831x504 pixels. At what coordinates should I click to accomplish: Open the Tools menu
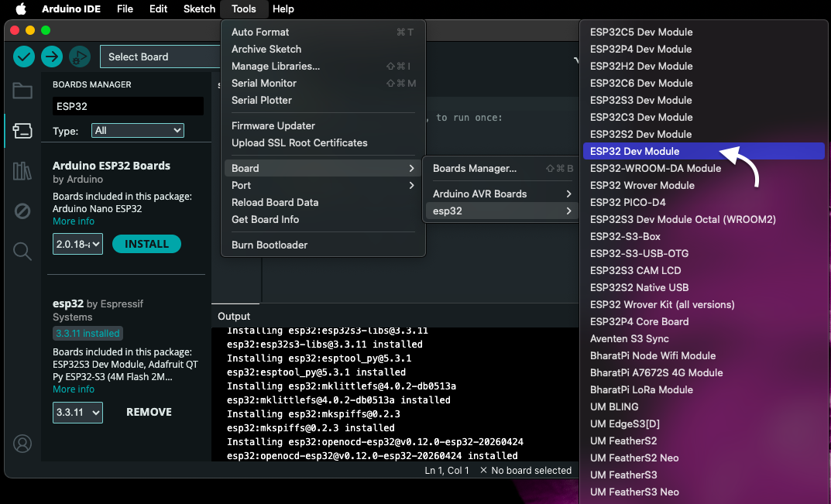pos(244,9)
